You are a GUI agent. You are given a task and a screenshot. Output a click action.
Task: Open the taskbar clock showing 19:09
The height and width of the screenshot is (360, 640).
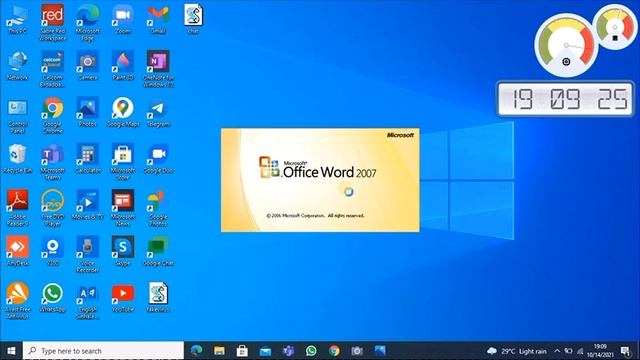click(x=600, y=351)
